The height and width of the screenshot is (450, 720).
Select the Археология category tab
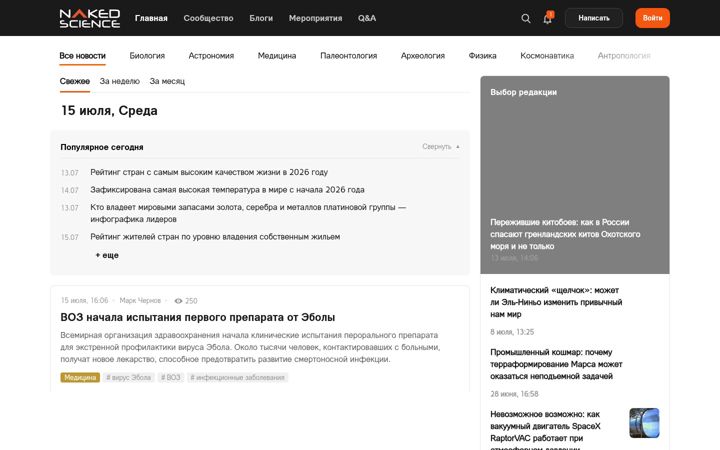(x=422, y=56)
